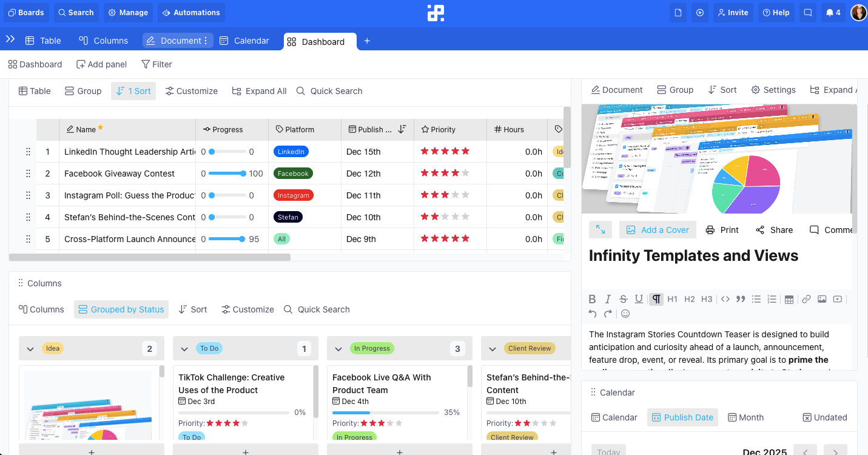Expand the Client Review group
The width and height of the screenshot is (868, 455).
[x=493, y=348]
